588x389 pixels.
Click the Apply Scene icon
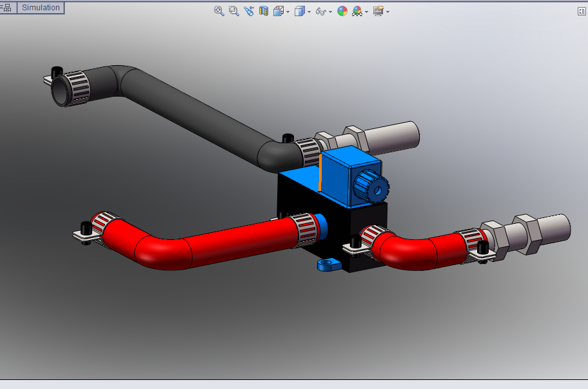[357, 11]
